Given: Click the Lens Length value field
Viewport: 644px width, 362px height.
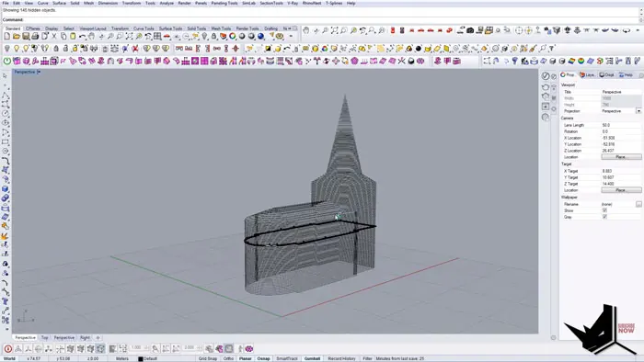Looking at the screenshot, I should pos(621,125).
